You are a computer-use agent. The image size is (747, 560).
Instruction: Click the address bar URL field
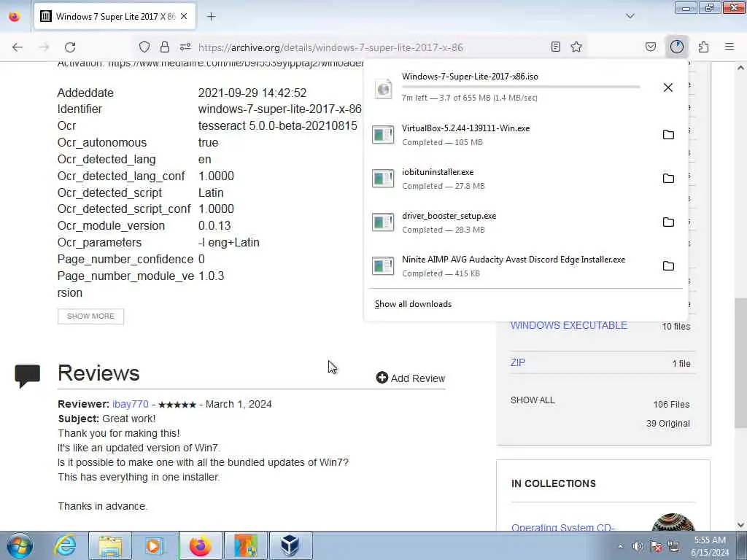(330, 47)
